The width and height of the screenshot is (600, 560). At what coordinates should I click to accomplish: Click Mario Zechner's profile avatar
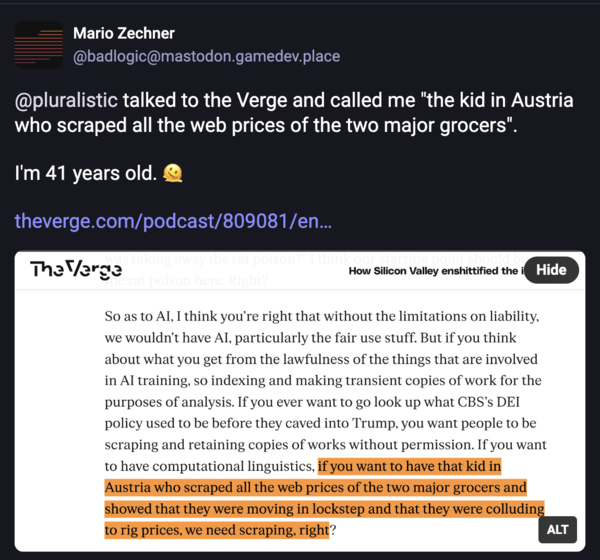coord(39,44)
